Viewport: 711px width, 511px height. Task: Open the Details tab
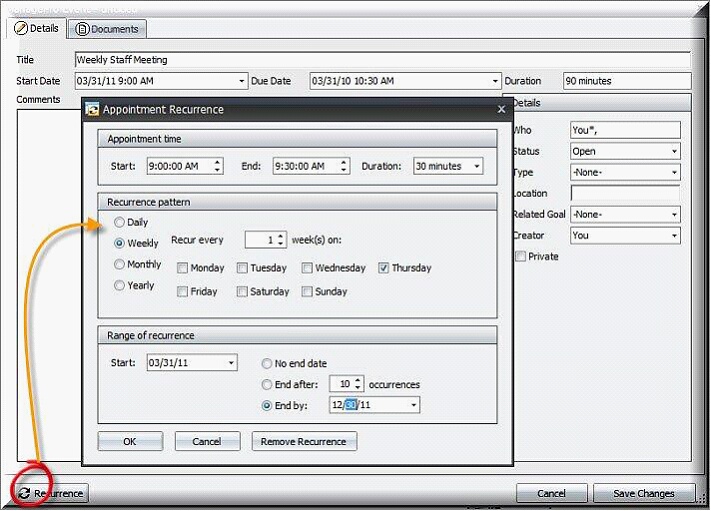[37, 28]
